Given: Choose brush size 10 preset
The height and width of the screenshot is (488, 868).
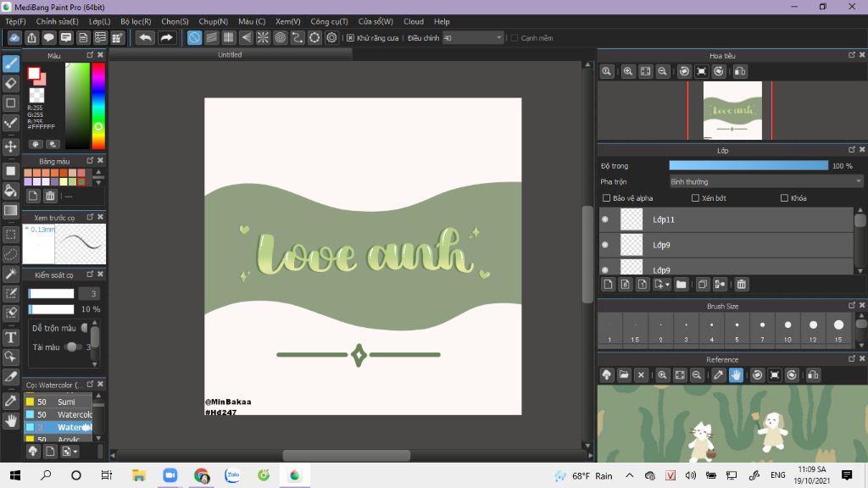Looking at the screenshot, I should pos(787,330).
